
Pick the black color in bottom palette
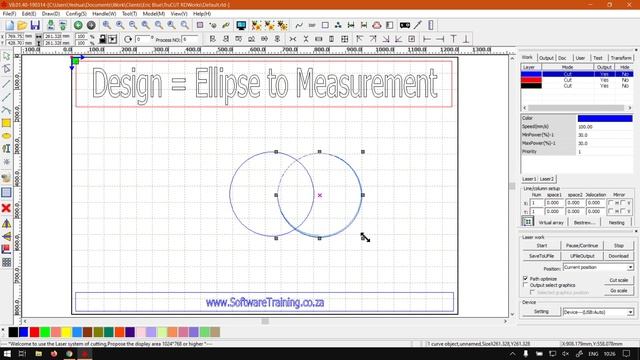pos(13,332)
